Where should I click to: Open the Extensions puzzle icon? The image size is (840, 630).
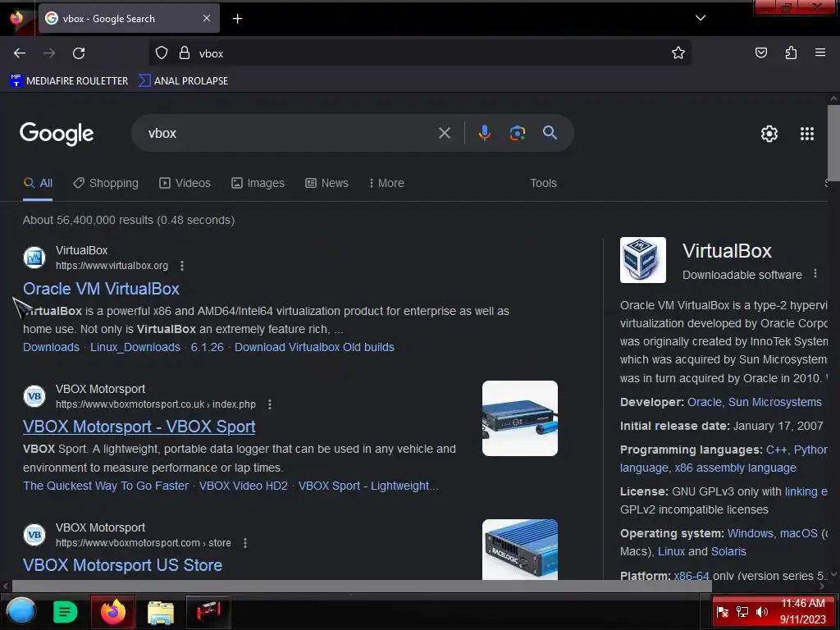[x=791, y=53]
